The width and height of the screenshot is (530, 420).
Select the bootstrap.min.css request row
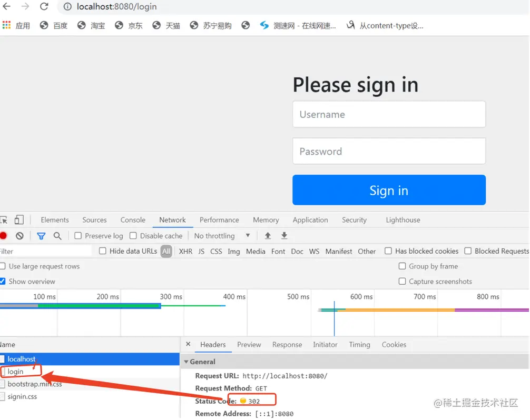coord(90,384)
